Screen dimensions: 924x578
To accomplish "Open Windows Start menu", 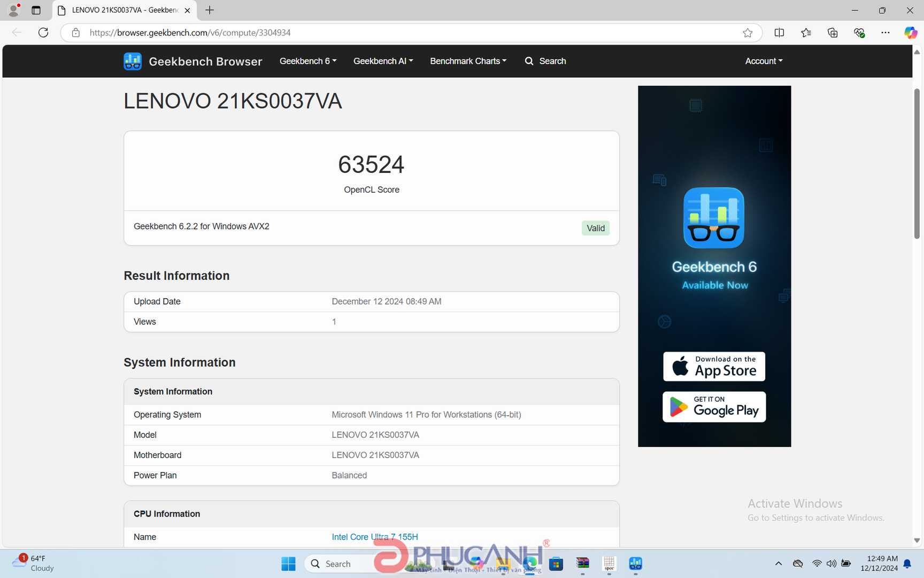I will (x=288, y=564).
